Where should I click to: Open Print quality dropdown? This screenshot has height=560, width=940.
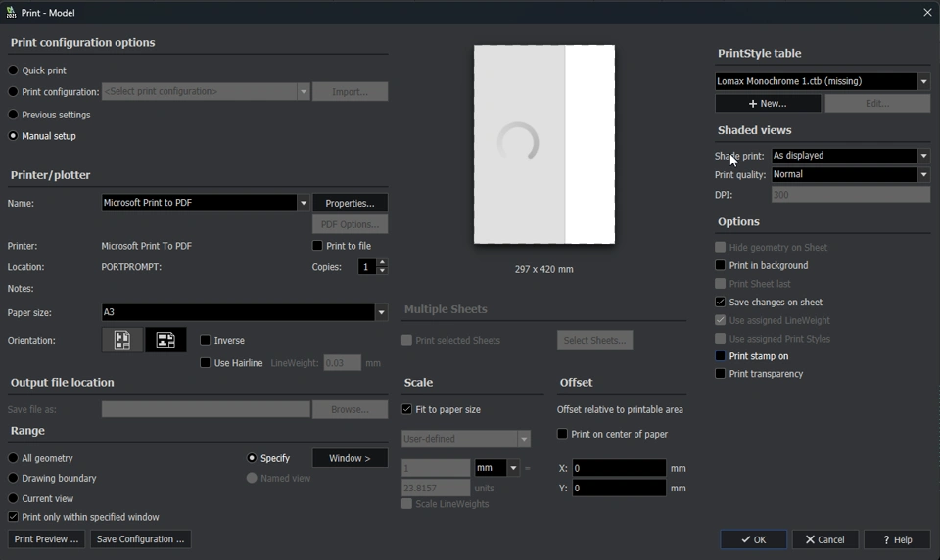pos(923,174)
